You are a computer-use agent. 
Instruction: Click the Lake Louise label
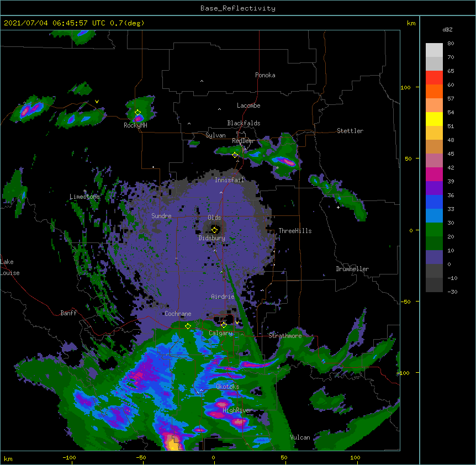point(10,267)
